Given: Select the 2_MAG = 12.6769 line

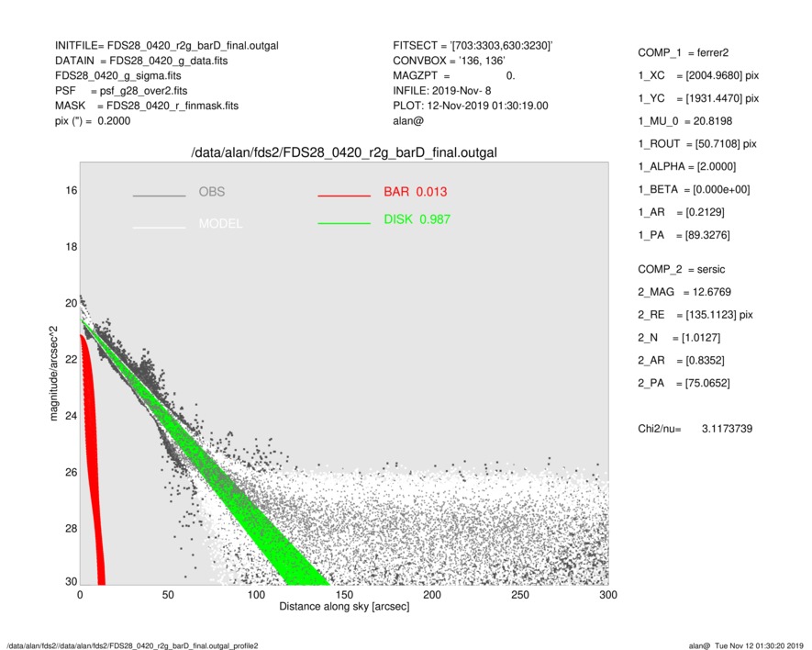Looking at the screenshot, I should pos(684,292).
